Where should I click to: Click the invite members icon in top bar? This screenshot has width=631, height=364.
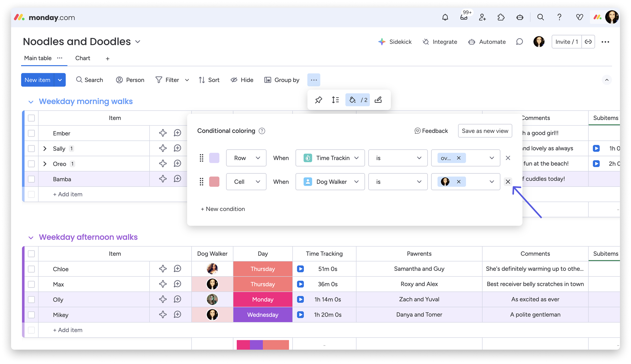482,17
